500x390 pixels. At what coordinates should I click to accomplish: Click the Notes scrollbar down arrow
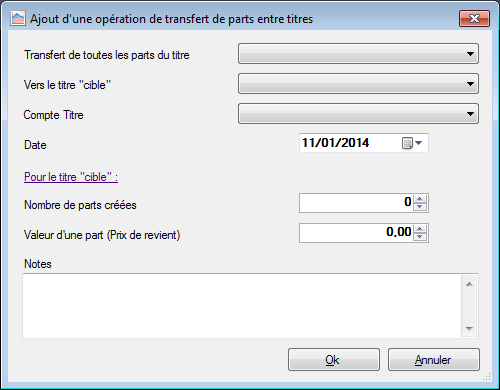coord(469,329)
